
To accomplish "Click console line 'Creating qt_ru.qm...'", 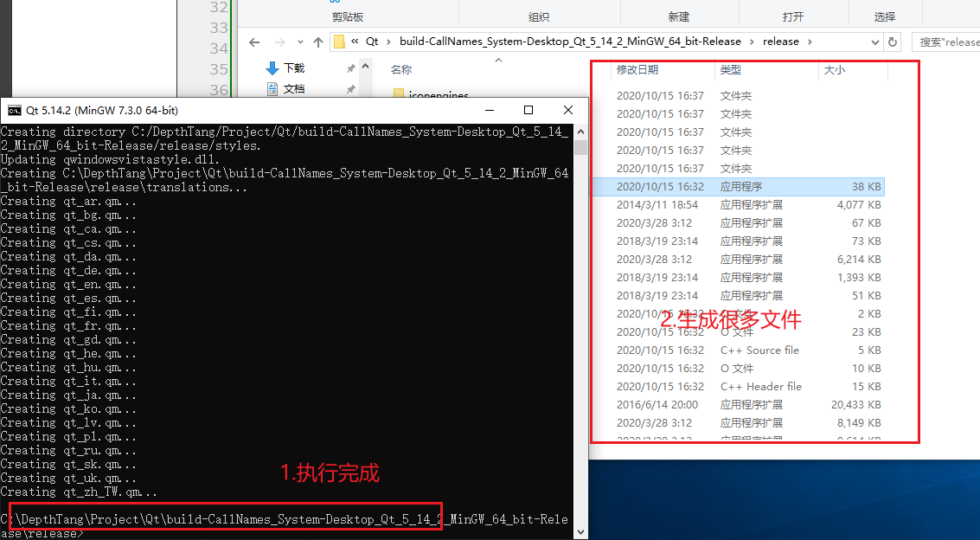I will [68, 450].
